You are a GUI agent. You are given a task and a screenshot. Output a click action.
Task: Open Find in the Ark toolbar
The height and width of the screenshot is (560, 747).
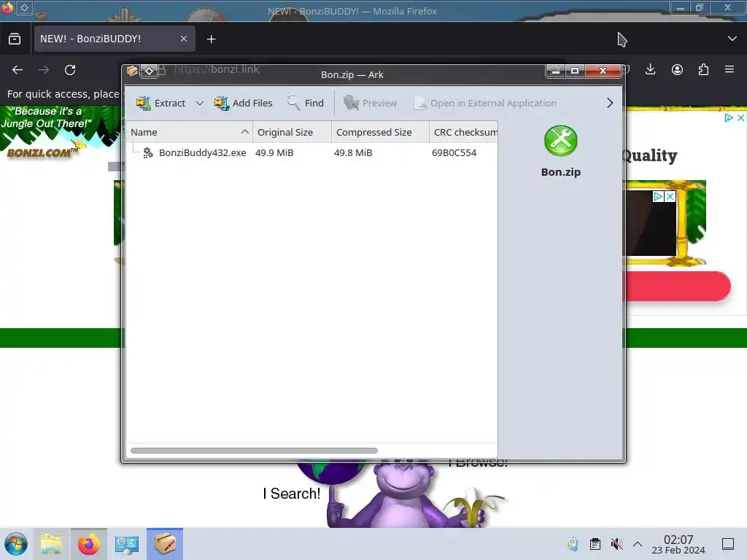[306, 103]
